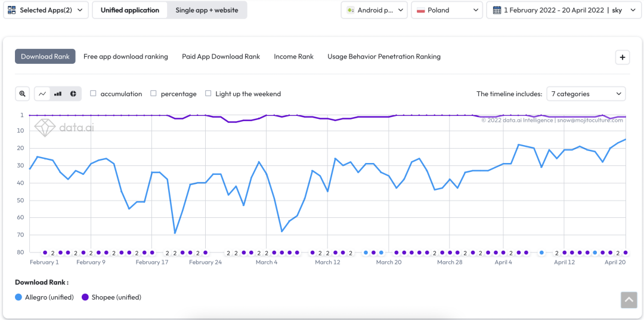Toggle the percentage checkbox

[x=154, y=94]
